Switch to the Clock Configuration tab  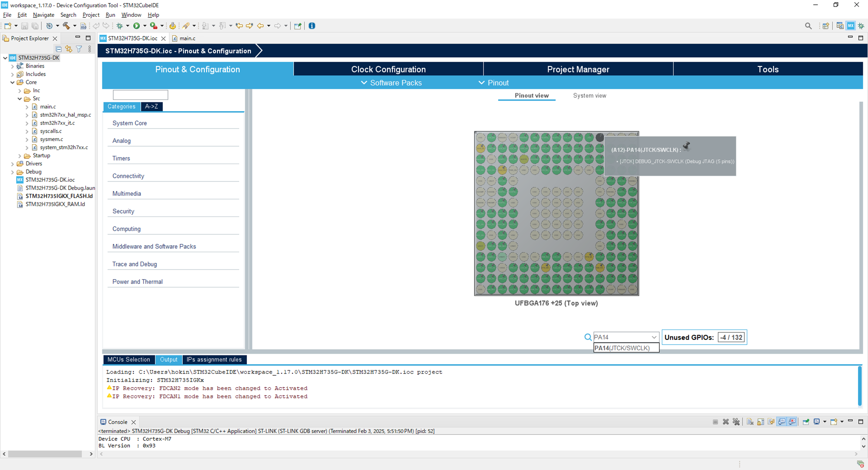click(388, 69)
